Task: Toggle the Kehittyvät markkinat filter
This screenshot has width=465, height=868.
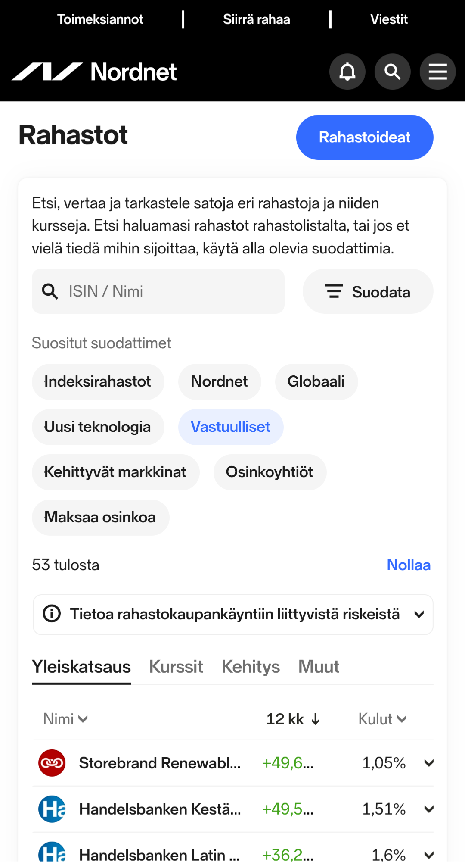Action: coord(115,472)
